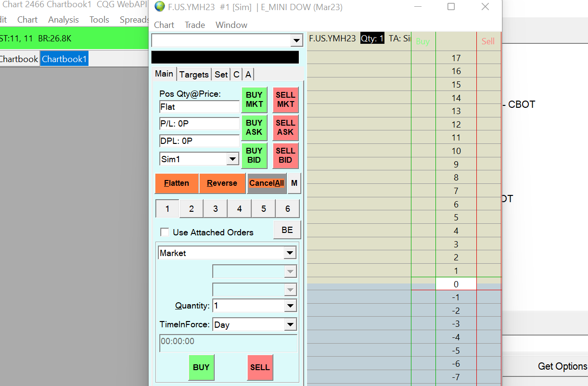The height and width of the screenshot is (386, 588).
Task: Open Chart menu in trade window
Action: pos(164,25)
